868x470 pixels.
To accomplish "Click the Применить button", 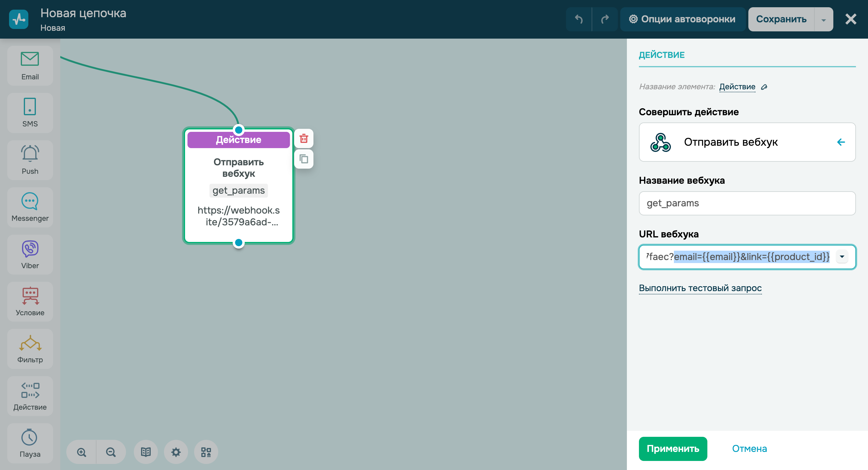I will (673, 448).
